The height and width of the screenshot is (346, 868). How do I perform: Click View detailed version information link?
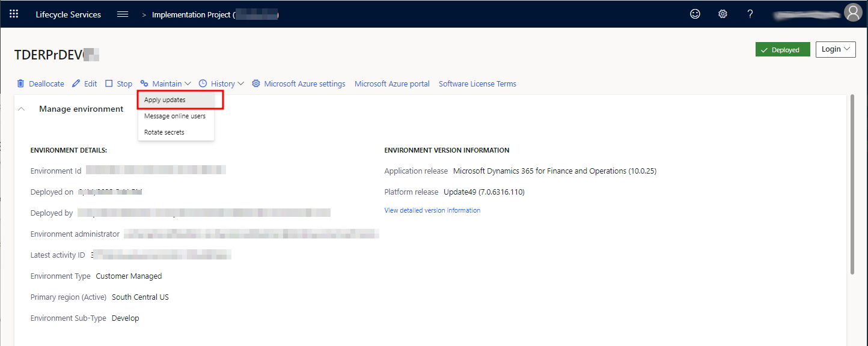point(432,210)
